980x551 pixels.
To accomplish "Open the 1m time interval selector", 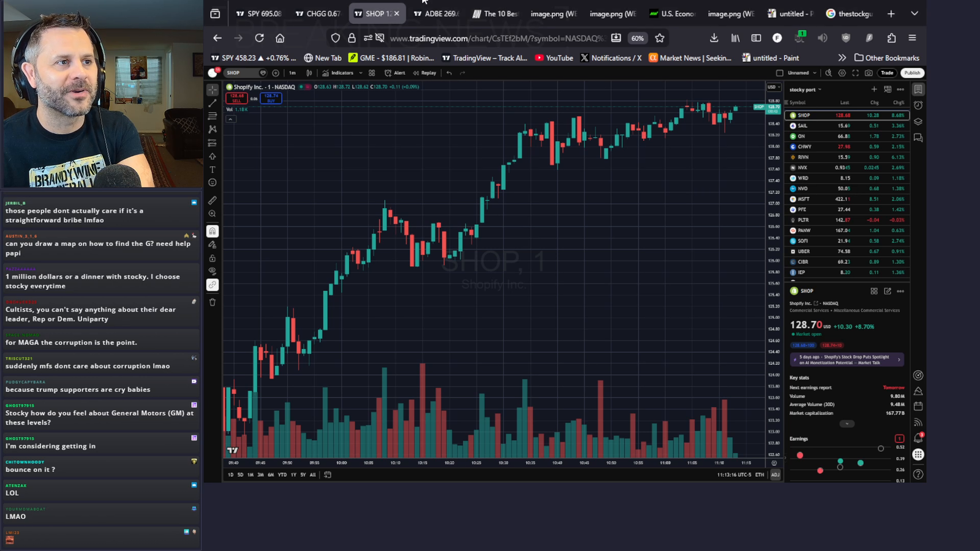I will pyautogui.click(x=292, y=73).
